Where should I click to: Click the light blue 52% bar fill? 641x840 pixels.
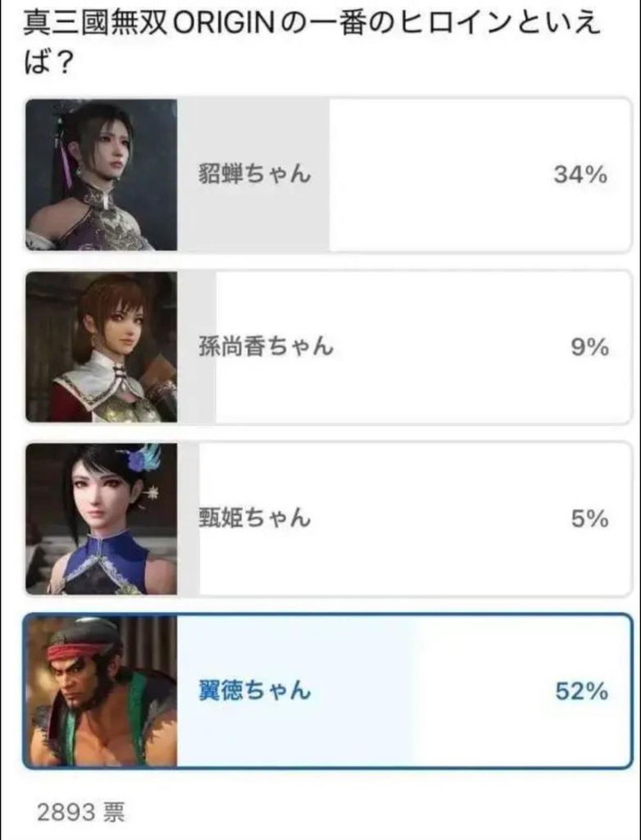(295, 691)
